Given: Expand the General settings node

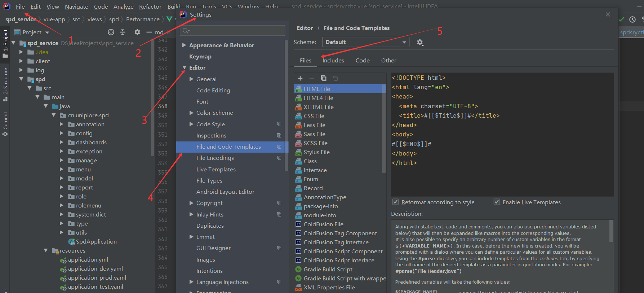Looking at the screenshot, I should tap(191, 79).
